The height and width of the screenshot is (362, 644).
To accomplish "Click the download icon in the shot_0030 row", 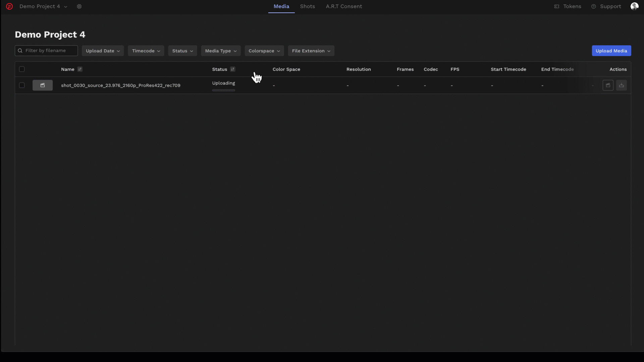I will click(x=621, y=85).
